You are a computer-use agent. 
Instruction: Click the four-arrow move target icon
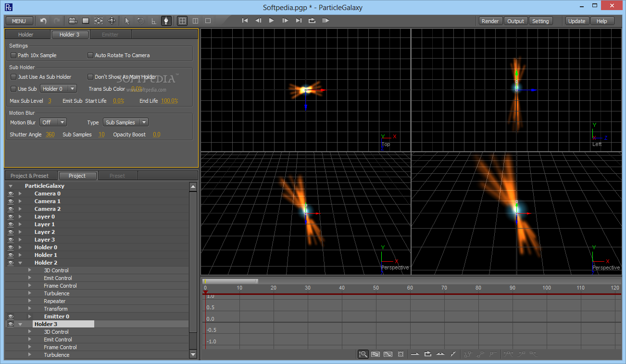click(112, 21)
